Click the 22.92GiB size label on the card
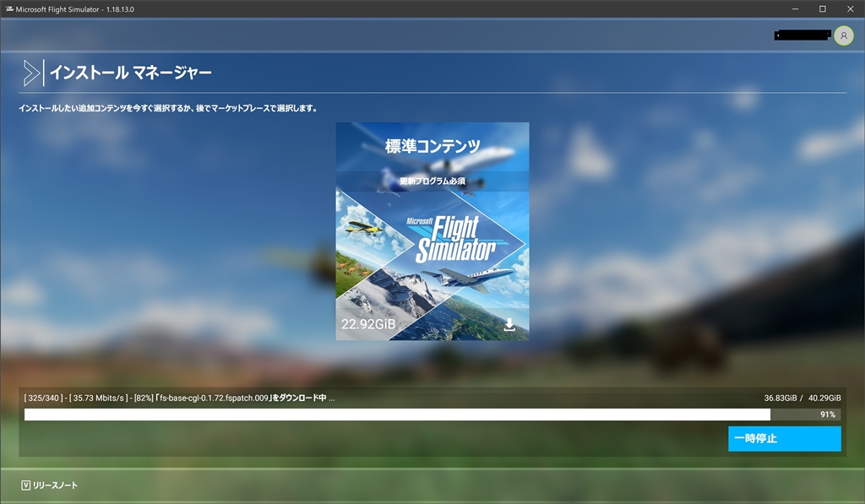865x504 pixels. 368,324
